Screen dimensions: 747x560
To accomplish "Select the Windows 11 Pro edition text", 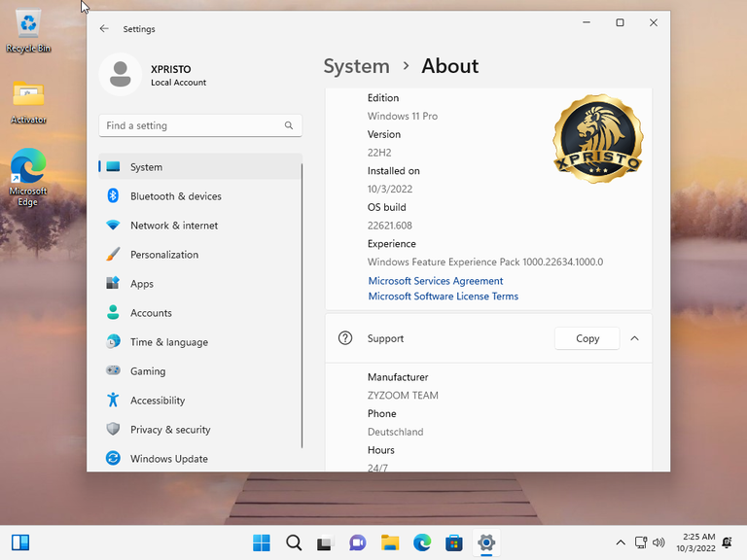I will [x=403, y=117].
